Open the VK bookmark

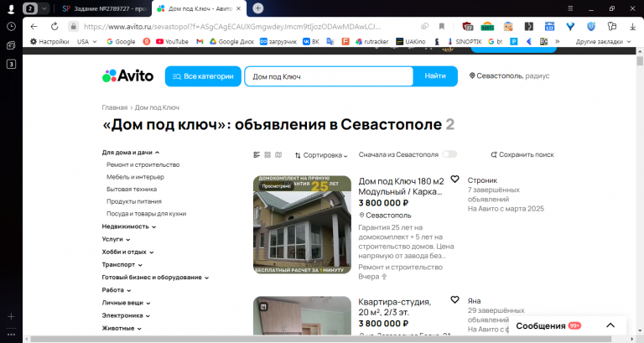[x=311, y=41]
